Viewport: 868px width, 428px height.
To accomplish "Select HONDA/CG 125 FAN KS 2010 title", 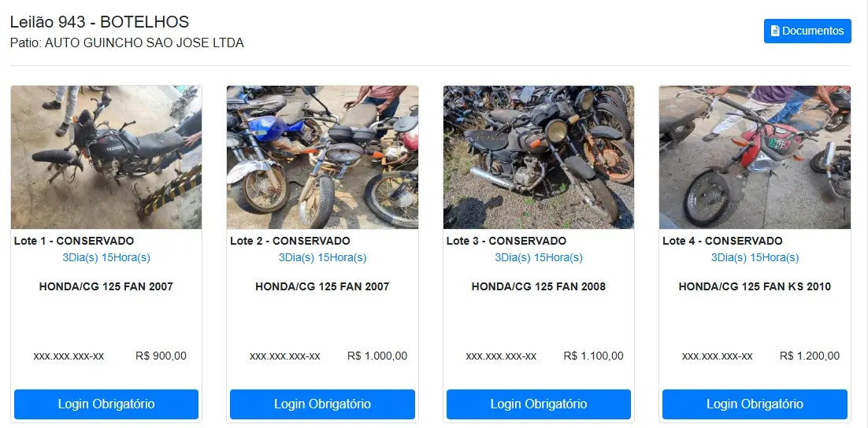I will [755, 286].
